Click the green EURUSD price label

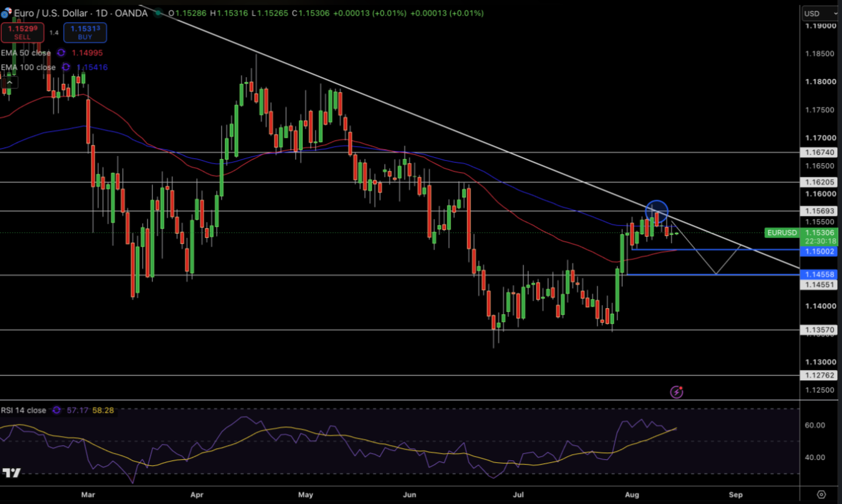781,233
